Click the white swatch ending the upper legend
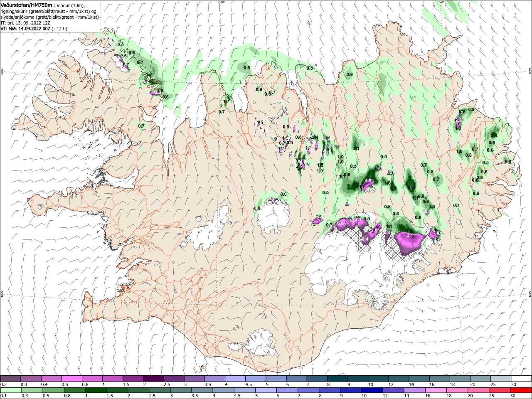 (521, 379)
